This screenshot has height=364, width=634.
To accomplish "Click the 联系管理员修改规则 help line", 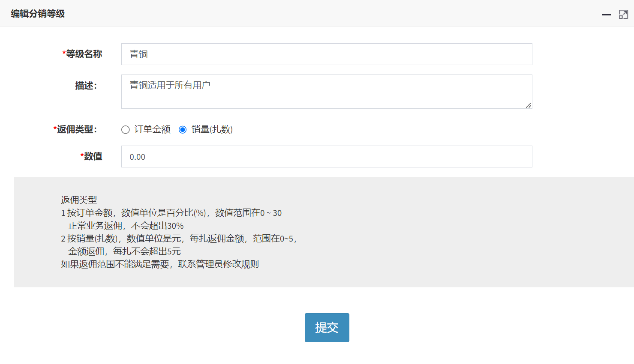I will pyautogui.click(x=160, y=264).
